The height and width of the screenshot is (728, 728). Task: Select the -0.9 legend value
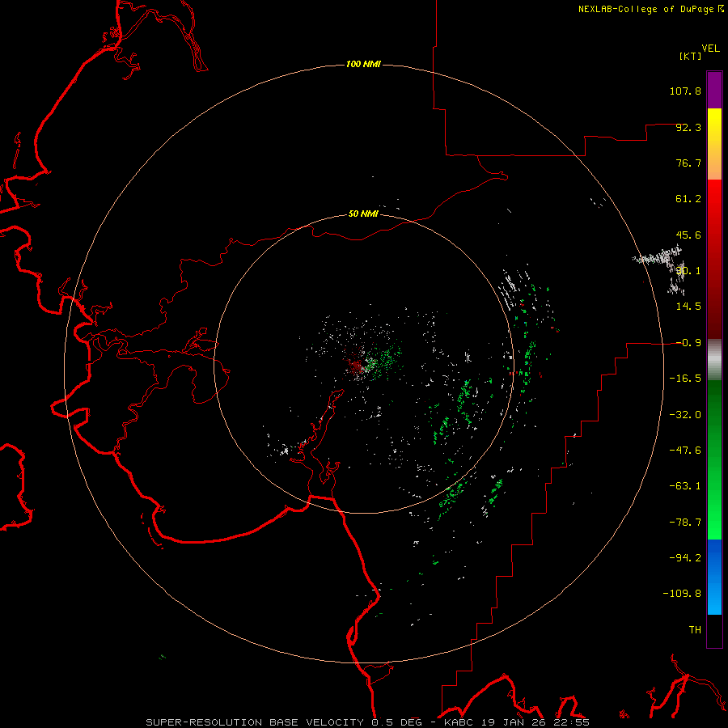[x=688, y=343]
